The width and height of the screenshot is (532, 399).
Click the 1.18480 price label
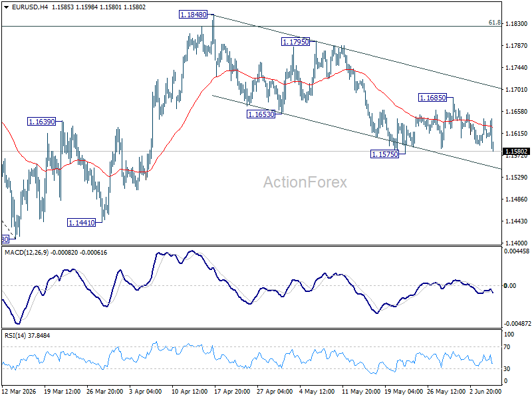click(193, 15)
